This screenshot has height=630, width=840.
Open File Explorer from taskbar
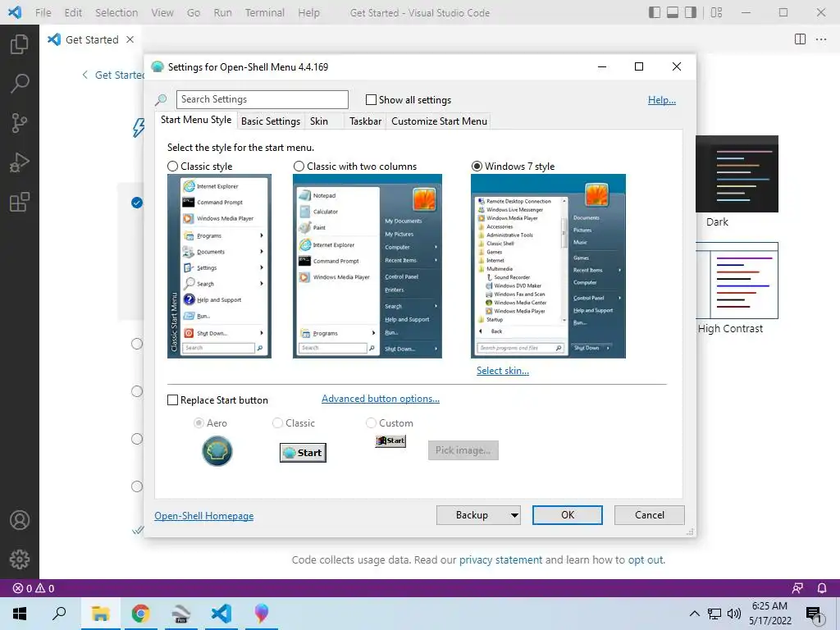[x=100, y=614]
